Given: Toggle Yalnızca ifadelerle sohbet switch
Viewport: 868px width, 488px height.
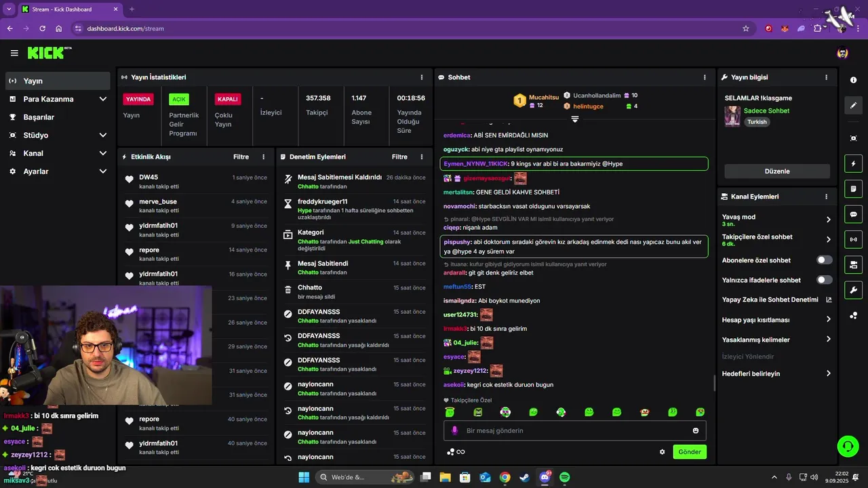Looking at the screenshot, I should pos(825,280).
